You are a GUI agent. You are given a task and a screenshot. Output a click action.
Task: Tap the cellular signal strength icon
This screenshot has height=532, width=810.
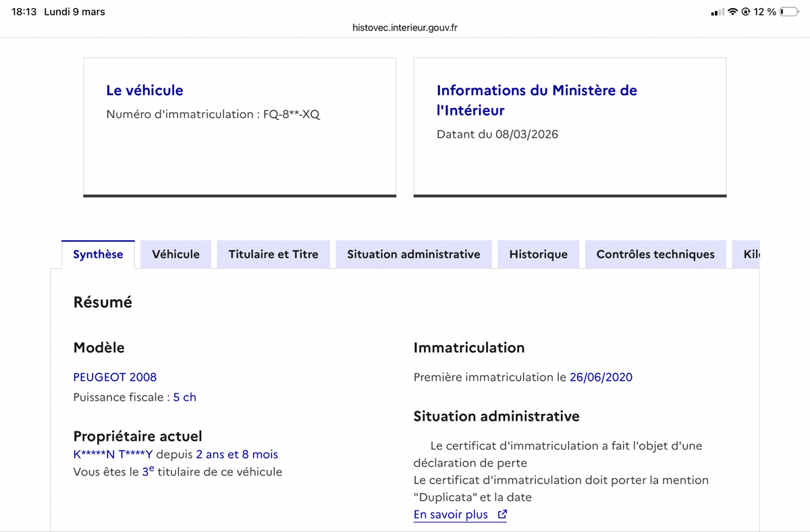[x=718, y=12]
